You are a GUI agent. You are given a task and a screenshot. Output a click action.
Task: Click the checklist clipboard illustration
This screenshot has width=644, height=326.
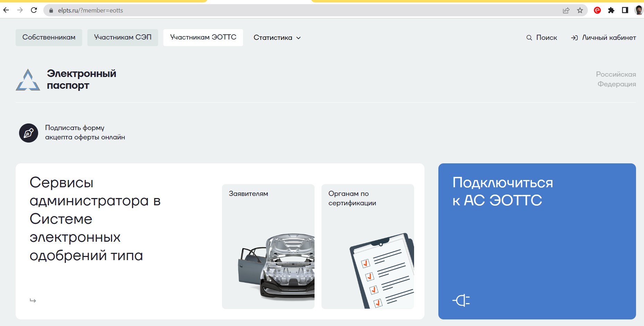click(x=382, y=271)
